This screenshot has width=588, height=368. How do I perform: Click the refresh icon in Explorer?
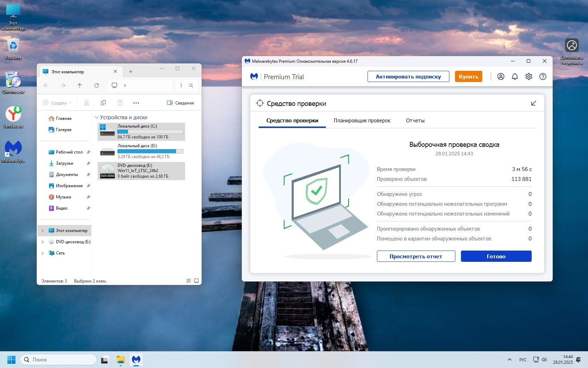coord(97,86)
